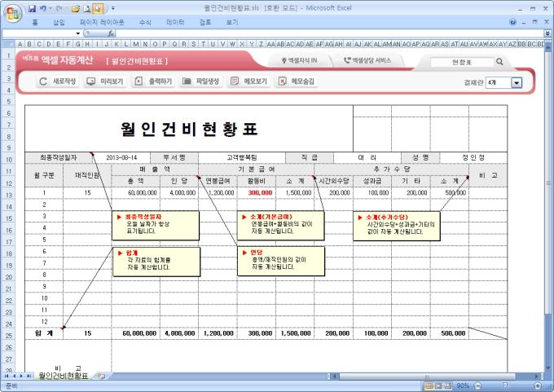Open a file with the folder icon
This screenshot has height=392, width=554.
tap(75, 8)
